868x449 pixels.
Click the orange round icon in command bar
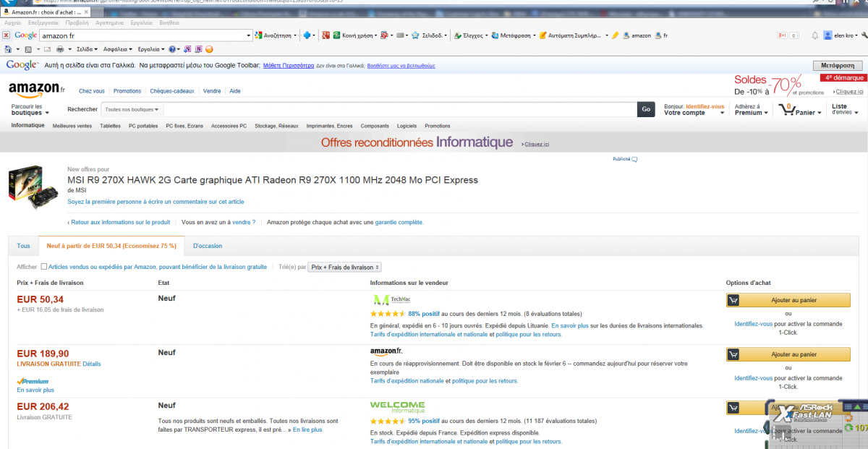(209, 49)
